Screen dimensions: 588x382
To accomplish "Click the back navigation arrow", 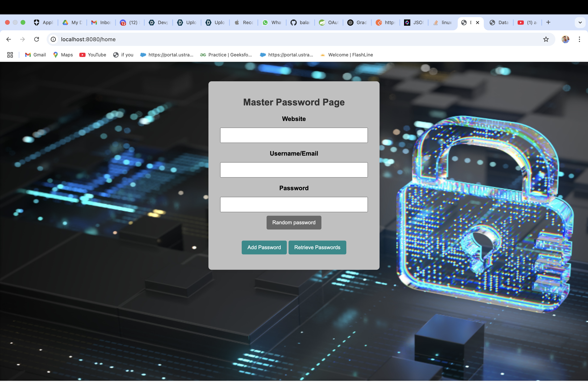I will [9, 39].
